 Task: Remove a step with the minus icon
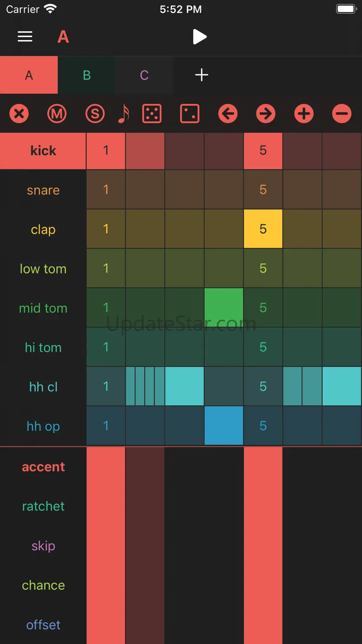342,114
